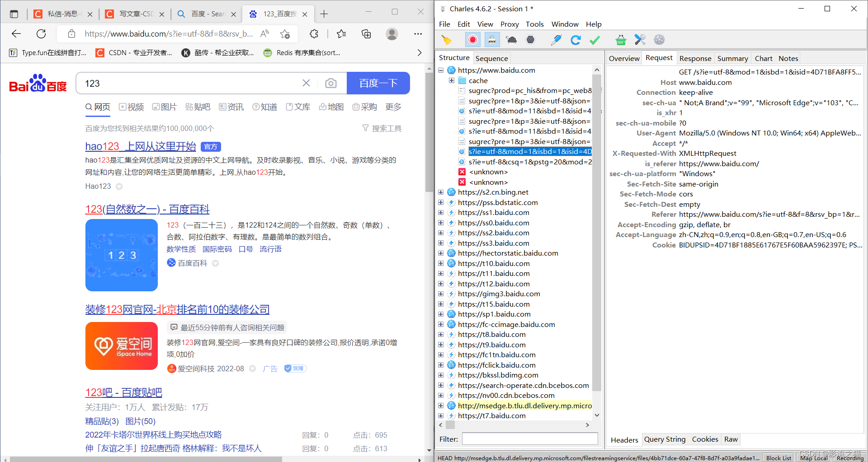Open the Window menu in Charles
868x462 pixels.
pos(565,24)
